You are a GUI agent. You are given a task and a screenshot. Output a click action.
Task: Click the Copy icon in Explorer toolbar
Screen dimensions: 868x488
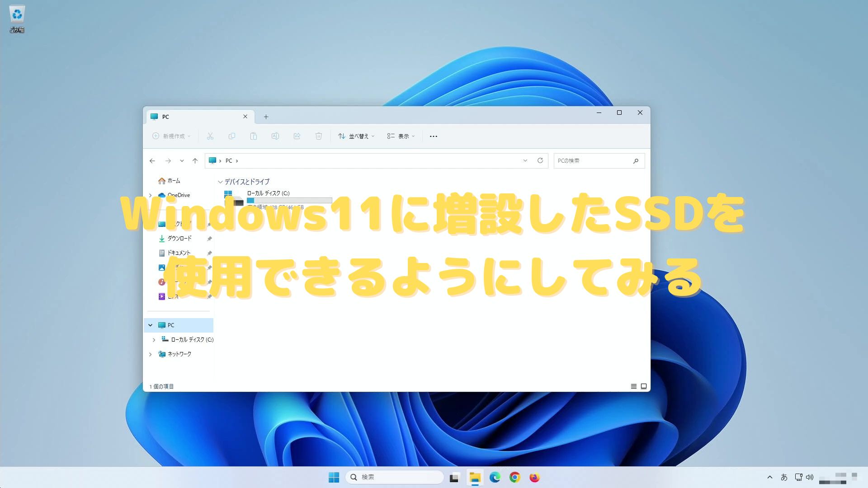click(232, 136)
